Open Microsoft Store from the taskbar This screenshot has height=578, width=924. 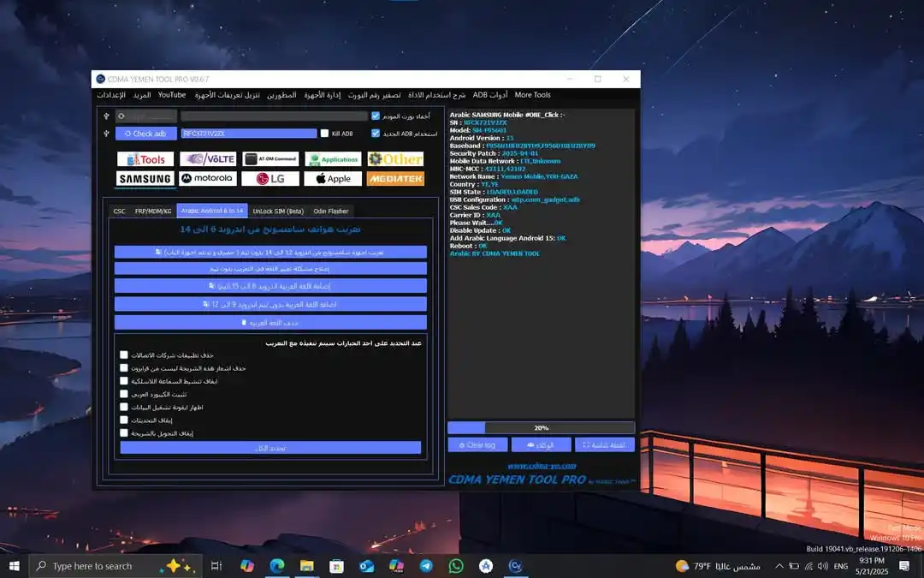tap(336, 566)
